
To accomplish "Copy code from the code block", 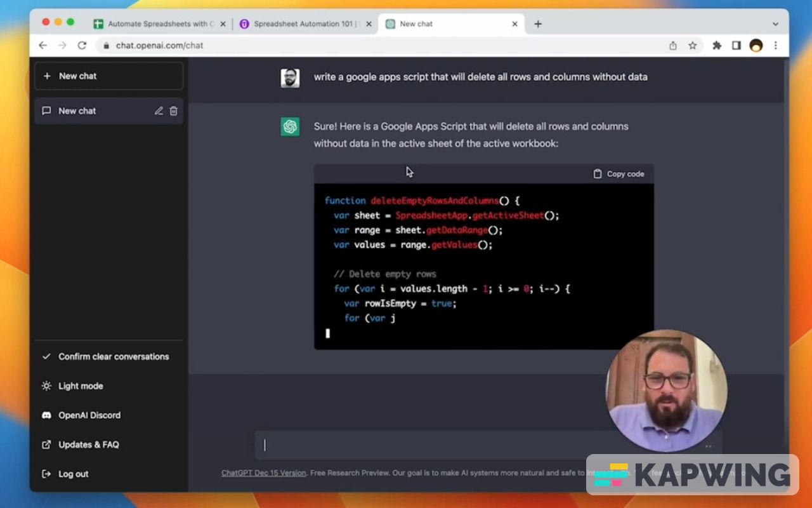I will click(x=619, y=173).
